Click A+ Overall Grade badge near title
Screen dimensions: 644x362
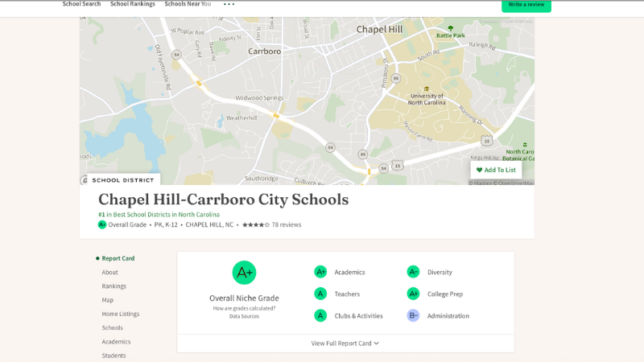click(x=102, y=224)
